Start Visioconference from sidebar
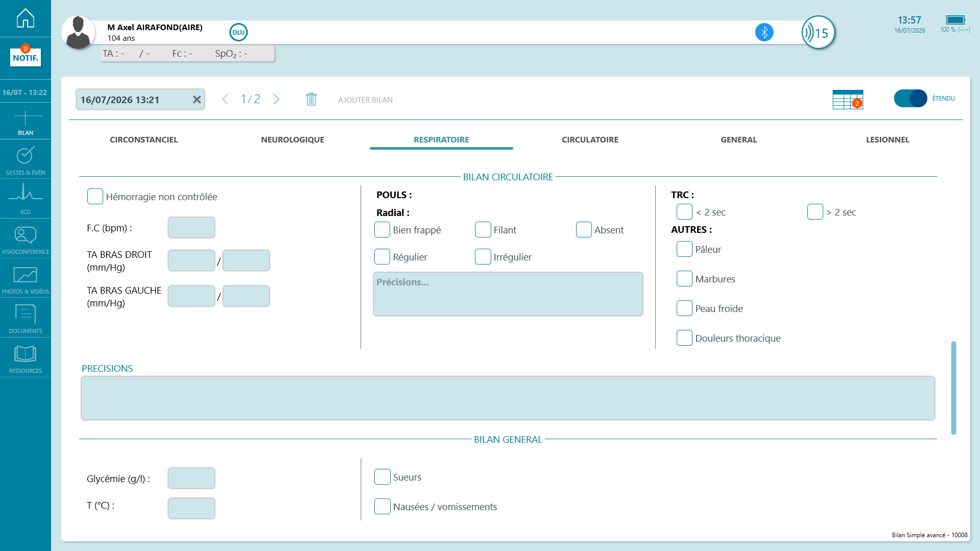Screen dimensions: 980x551 (25, 239)
